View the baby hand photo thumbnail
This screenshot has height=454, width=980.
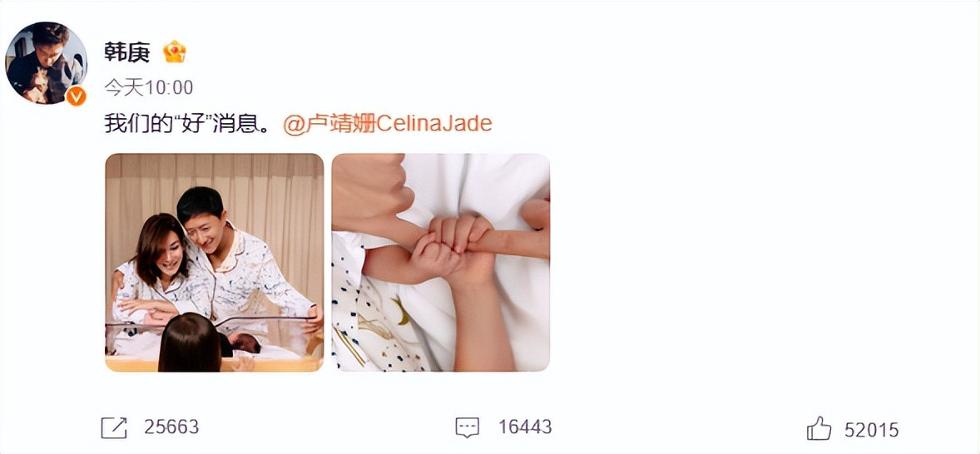(x=441, y=262)
